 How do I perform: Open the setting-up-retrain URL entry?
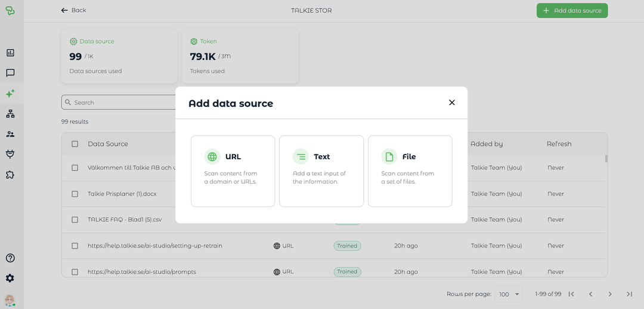pyautogui.click(x=155, y=246)
